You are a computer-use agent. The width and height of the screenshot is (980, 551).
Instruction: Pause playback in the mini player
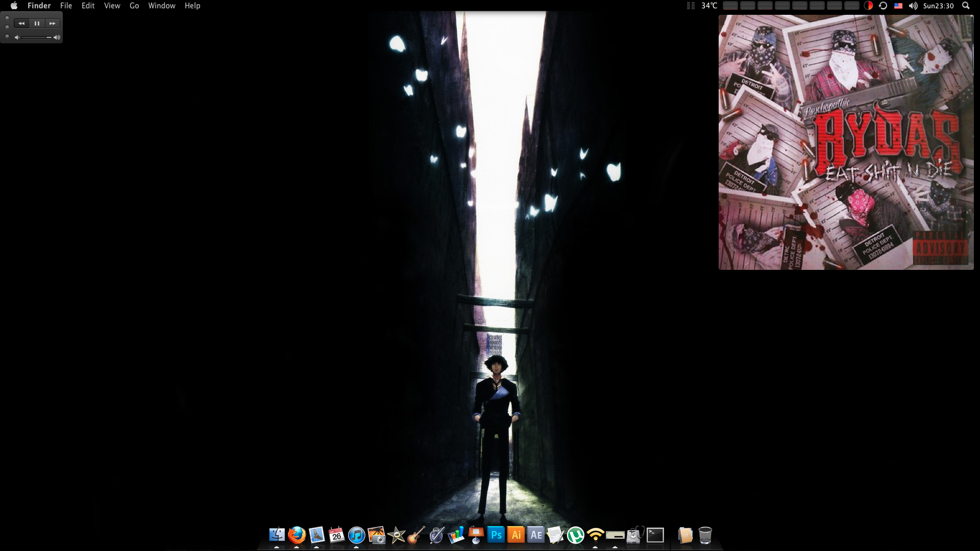click(x=37, y=23)
